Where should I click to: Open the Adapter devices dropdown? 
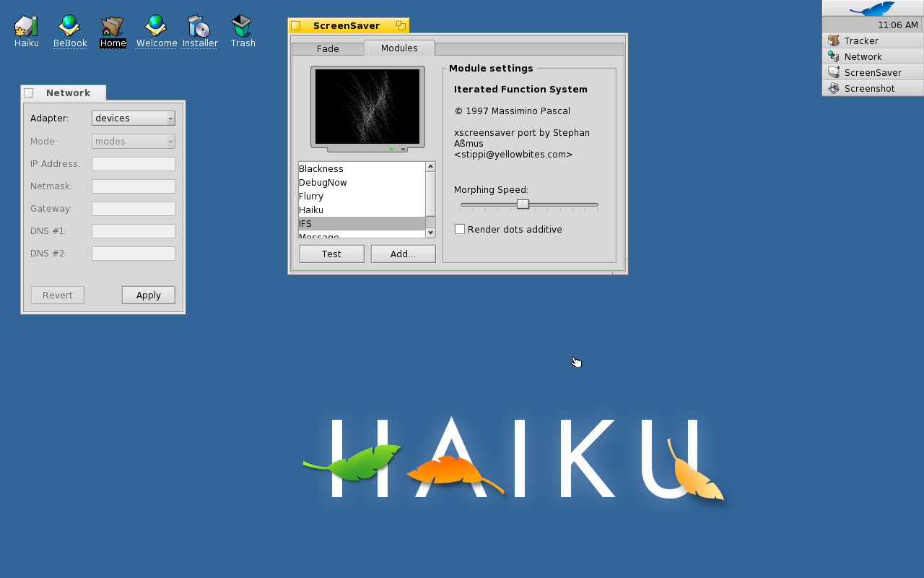tap(134, 118)
